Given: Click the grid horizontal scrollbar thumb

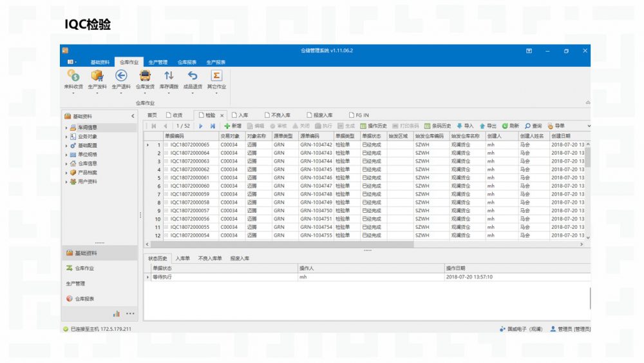Looking at the screenshot, I should [282, 244].
